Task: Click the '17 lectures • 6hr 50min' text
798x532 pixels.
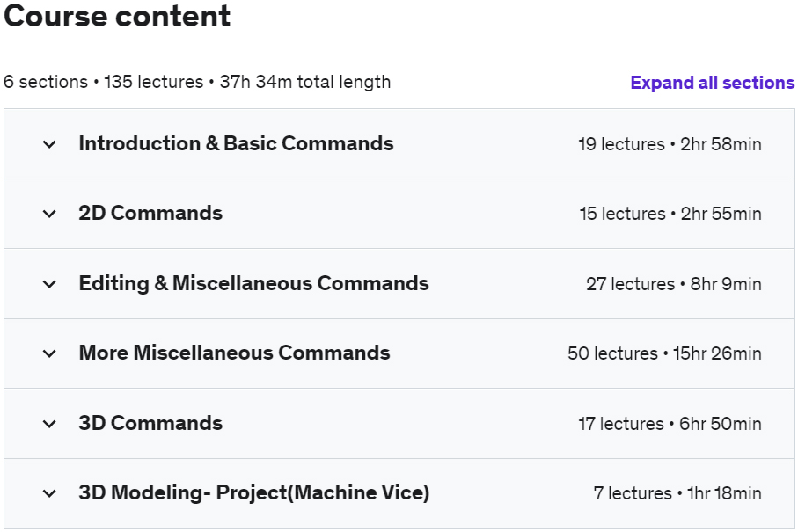Action: point(670,424)
